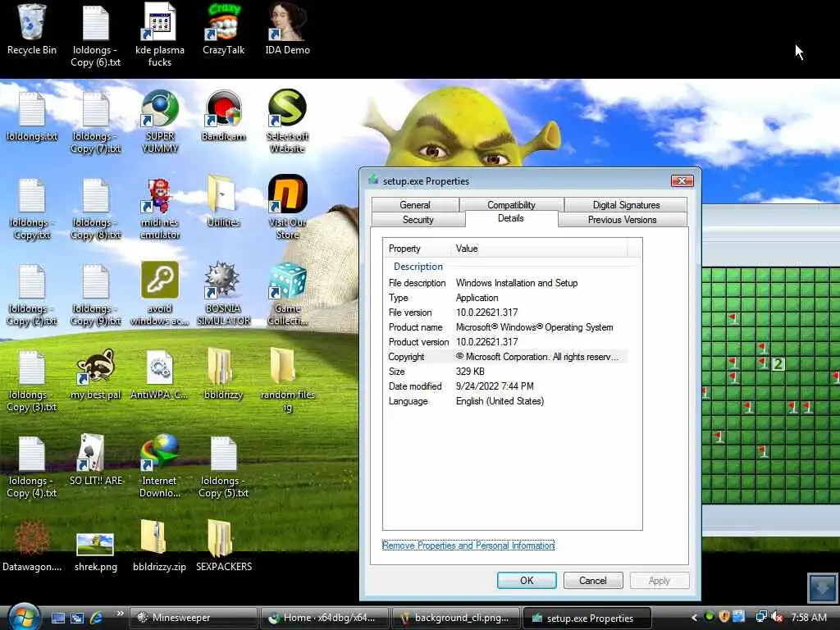840x630 pixels.
Task: Switch to background_cli.png taskbar button
Action: [456, 618]
